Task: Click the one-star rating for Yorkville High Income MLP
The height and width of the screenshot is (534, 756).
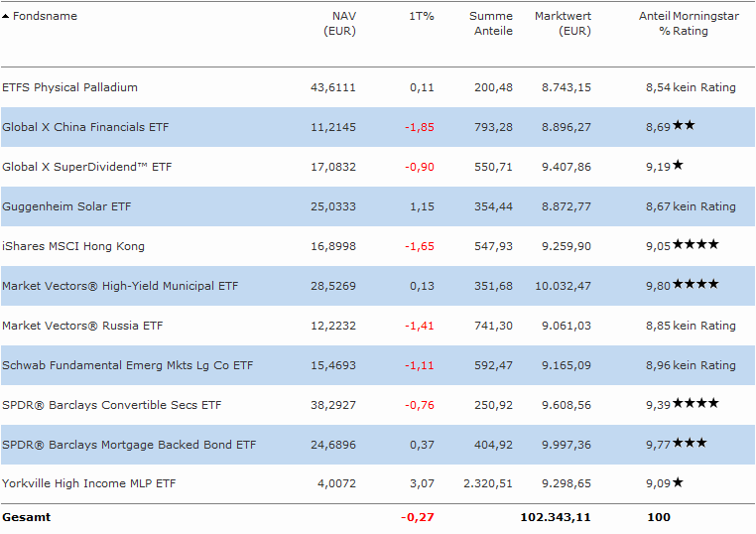Action: (x=678, y=483)
